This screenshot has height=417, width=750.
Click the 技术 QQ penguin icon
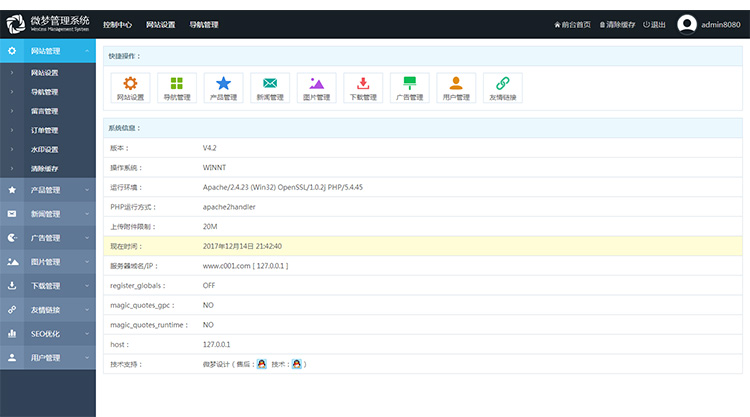tap(297, 364)
